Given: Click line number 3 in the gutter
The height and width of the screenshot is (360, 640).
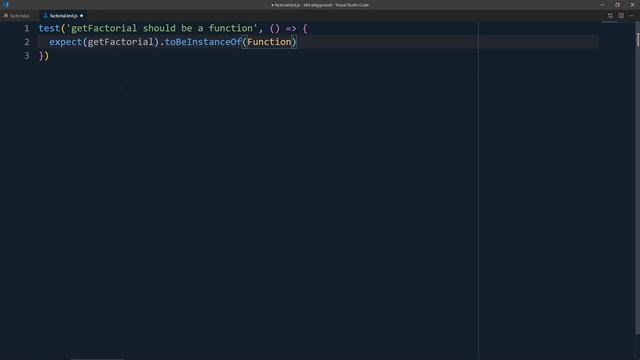Looking at the screenshot, I should click(27, 56).
